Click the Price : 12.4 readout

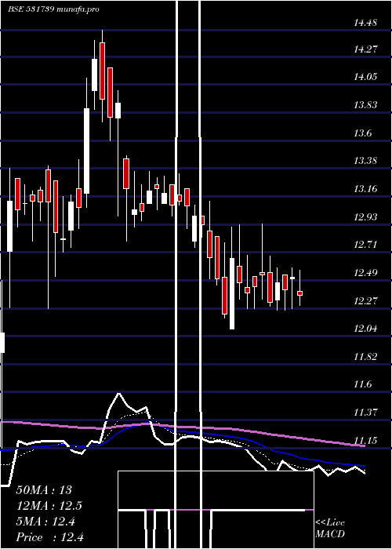pos(49,537)
